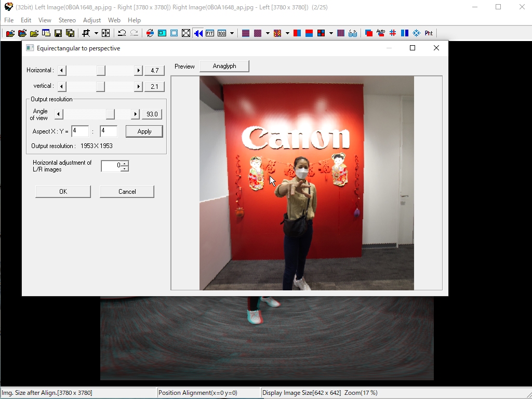The height and width of the screenshot is (399, 532).
Task: Click the Aspect Y input field
Action: click(x=109, y=131)
